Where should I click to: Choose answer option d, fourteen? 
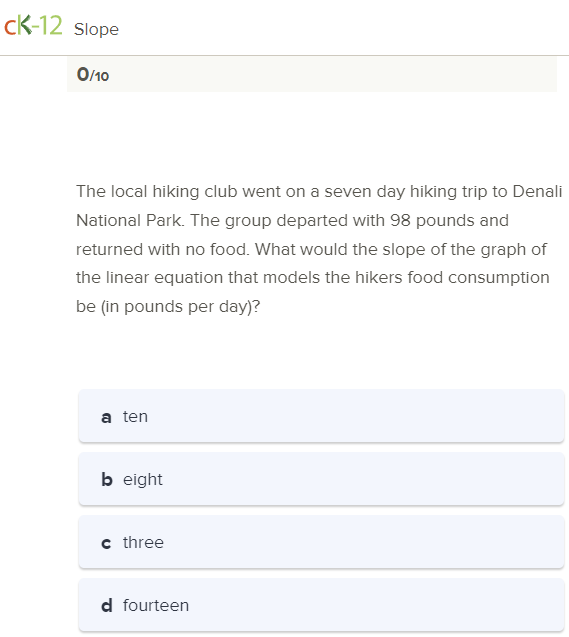click(x=321, y=605)
